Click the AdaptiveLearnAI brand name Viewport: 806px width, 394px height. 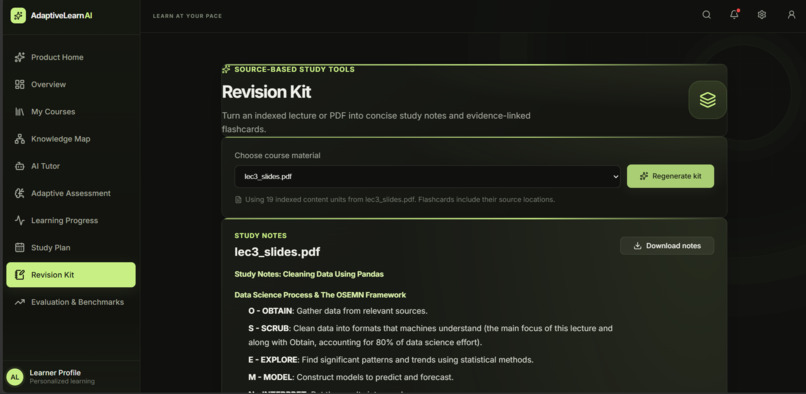[x=62, y=15]
